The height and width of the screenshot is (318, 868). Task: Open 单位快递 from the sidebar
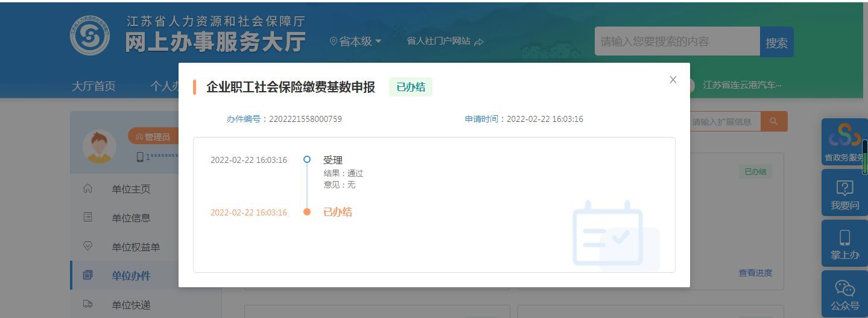pyautogui.click(x=131, y=305)
